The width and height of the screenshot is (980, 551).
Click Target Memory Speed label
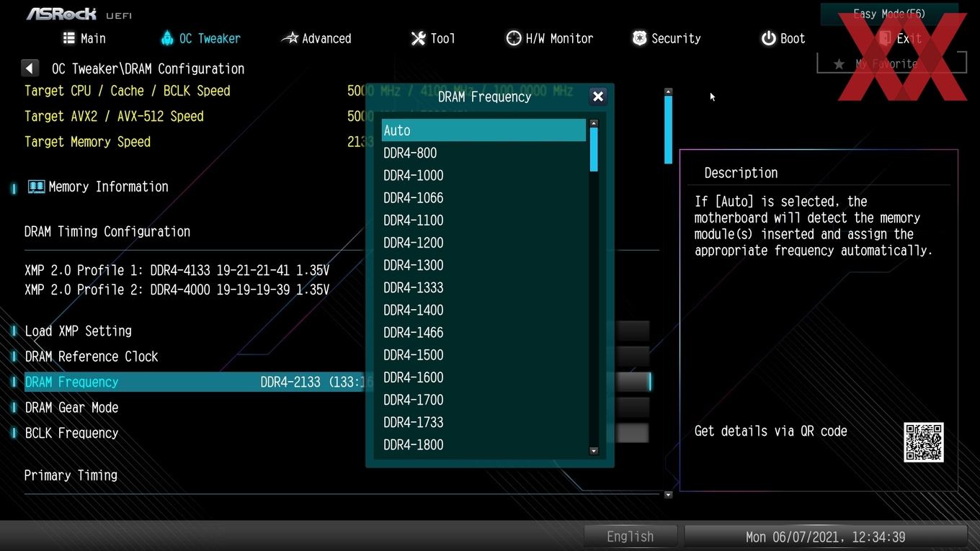(x=87, y=142)
